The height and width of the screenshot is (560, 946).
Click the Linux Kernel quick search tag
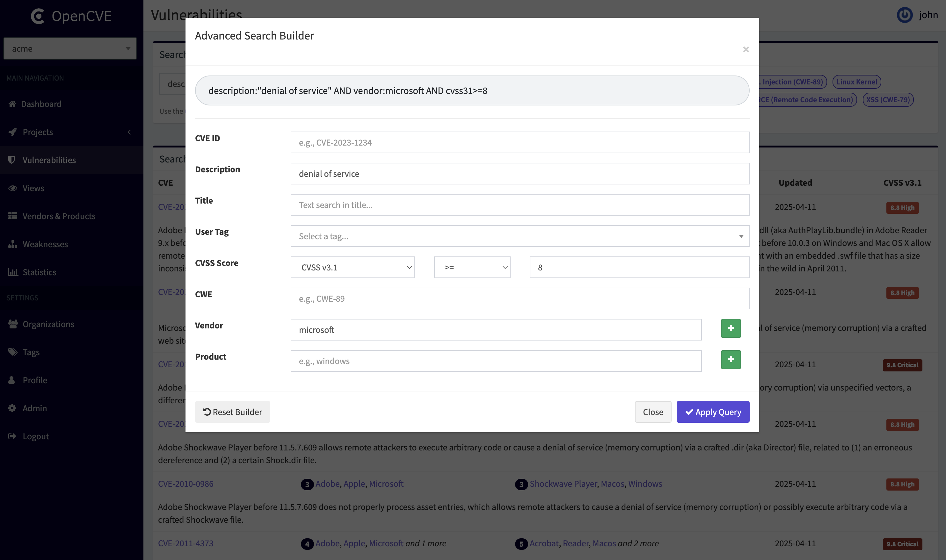(x=856, y=82)
